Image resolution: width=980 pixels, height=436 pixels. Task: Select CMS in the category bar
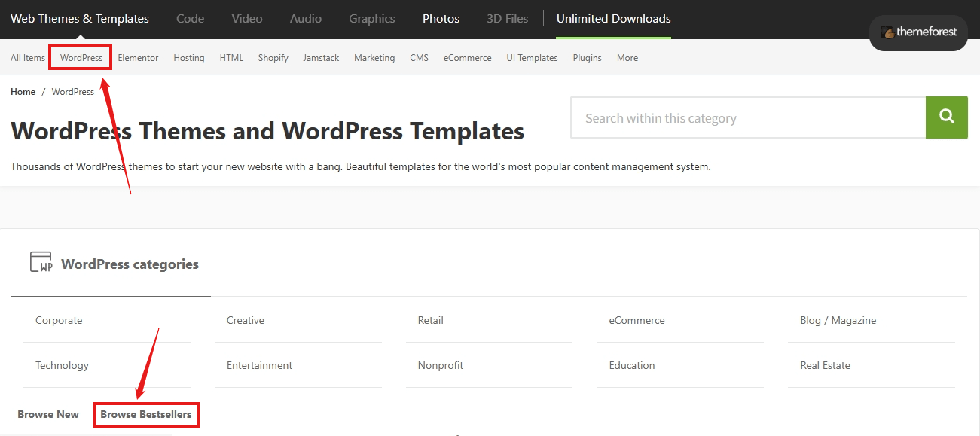pyautogui.click(x=419, y=58)
